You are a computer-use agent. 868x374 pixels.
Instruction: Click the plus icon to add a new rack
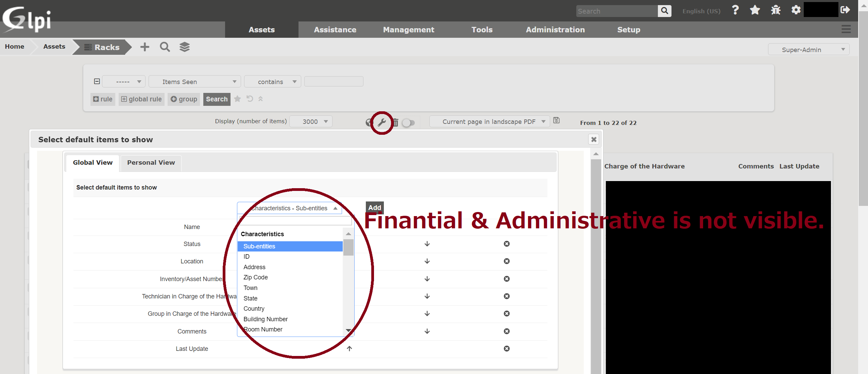[144, 47]
